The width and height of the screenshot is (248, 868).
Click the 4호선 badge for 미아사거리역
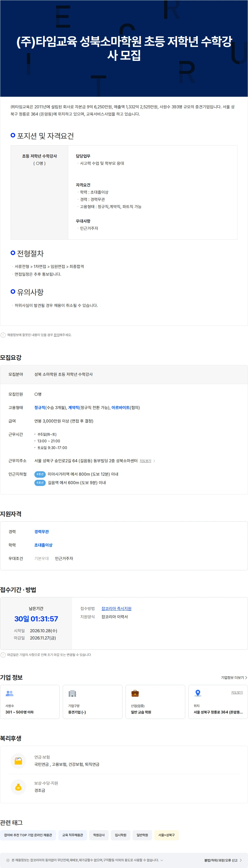pos(40,474)
